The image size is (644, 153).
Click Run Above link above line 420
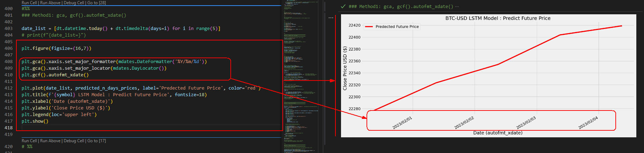pos(50,141)
